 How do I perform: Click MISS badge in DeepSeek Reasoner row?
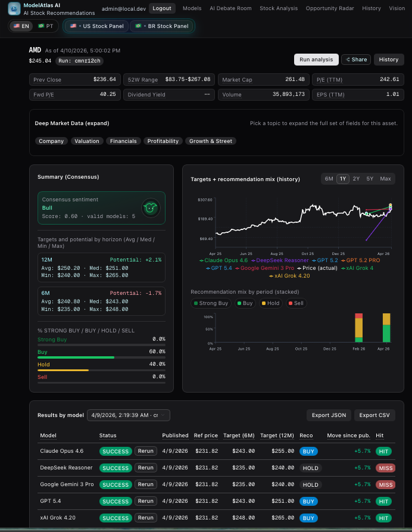pyautogui.click(x=386, y=468)
